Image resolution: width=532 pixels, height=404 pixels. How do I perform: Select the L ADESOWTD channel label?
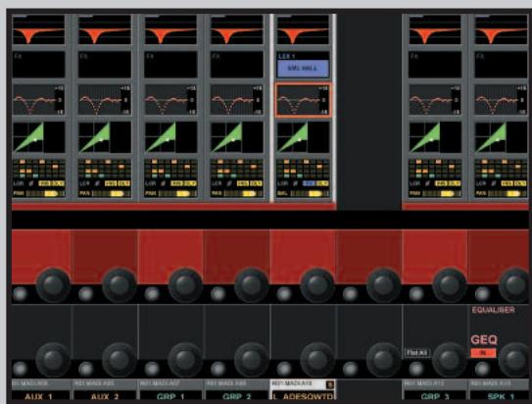click(303, 396)
